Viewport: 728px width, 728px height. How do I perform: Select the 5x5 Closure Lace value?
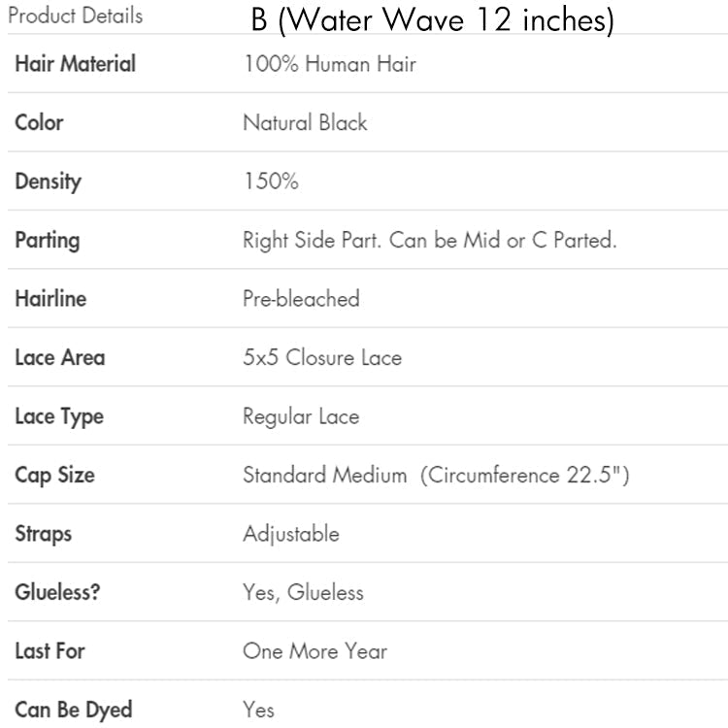pos(322,357)
